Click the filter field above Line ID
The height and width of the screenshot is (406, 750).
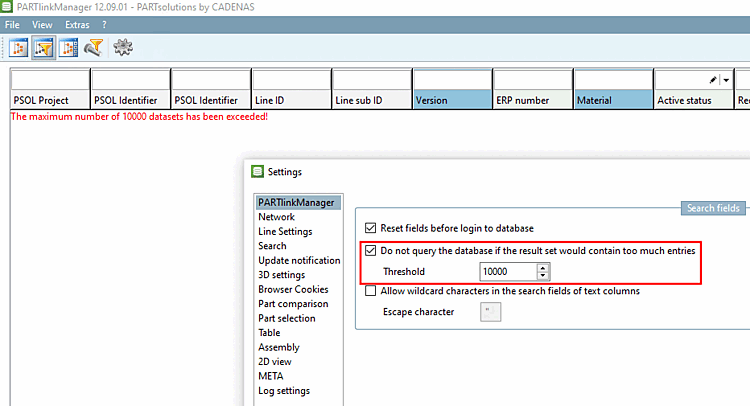click(x=292, y=80)
